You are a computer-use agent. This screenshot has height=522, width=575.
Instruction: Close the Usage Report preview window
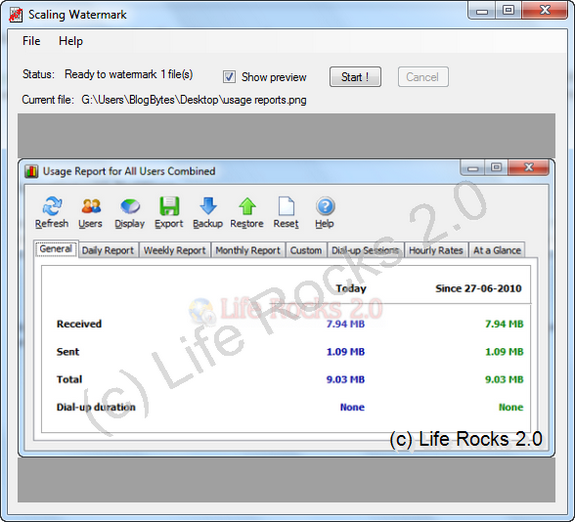coord(529,167)
